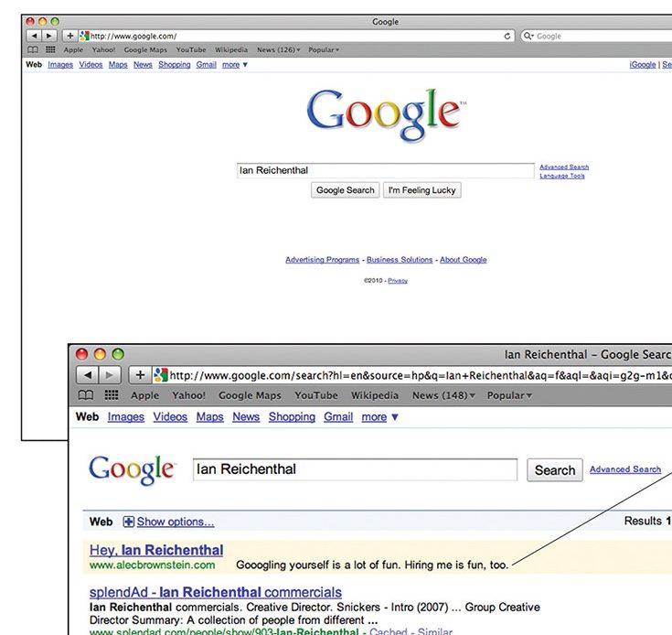Click the reload icon in the Google homepage address bar
This screenshot has height=635, width=672.
[507, 36]
